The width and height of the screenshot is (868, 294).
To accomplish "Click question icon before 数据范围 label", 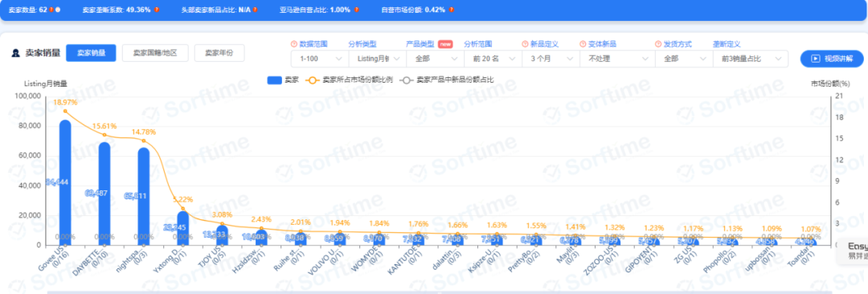I will [x=293, y=43].
